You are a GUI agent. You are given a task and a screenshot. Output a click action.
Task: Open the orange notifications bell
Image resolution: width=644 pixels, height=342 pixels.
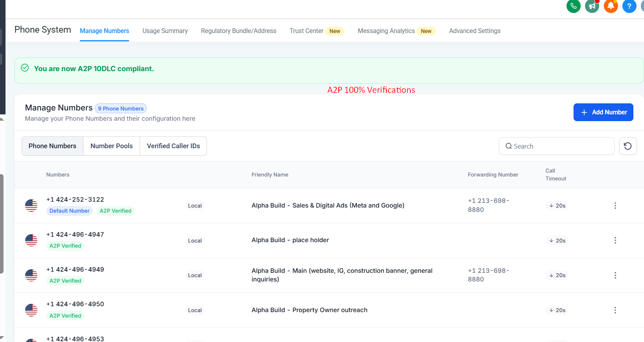coord(611,6)
